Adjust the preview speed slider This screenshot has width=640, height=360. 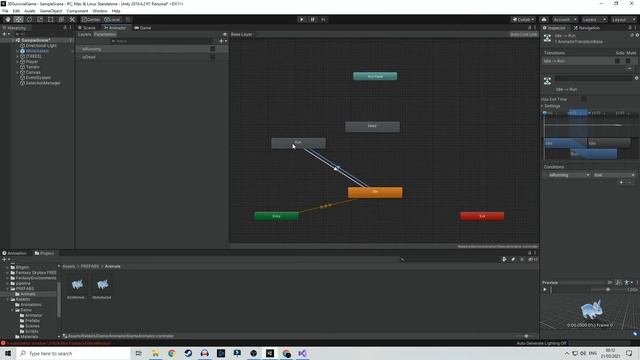click(x=608, y=289)
